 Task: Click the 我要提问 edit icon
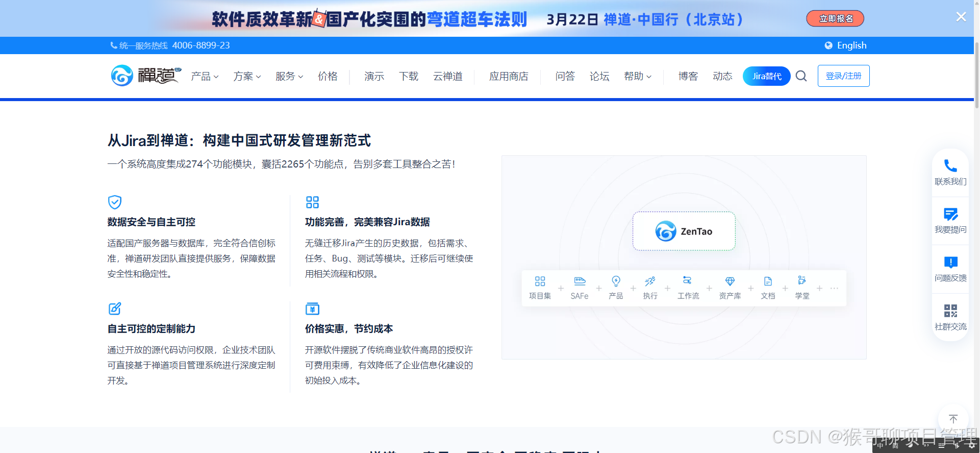950,214
